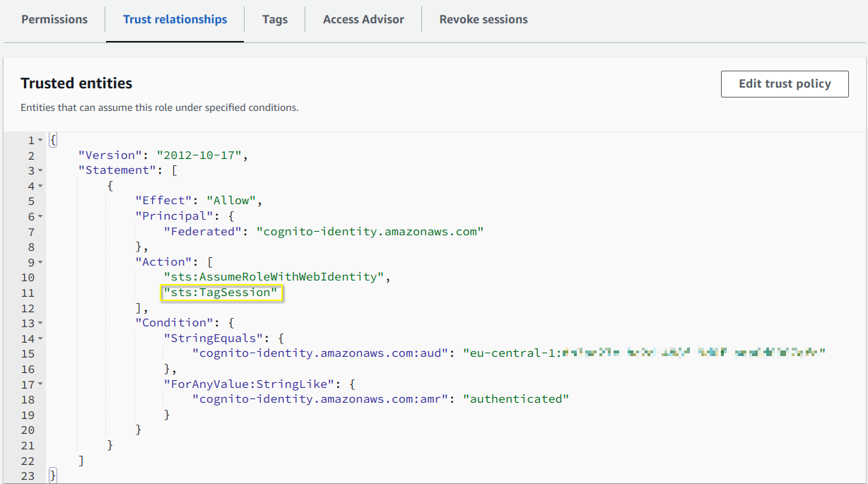Click line number 11 in the gutter
The width and height of the screenshot is (868, 484).
(28, 293)
